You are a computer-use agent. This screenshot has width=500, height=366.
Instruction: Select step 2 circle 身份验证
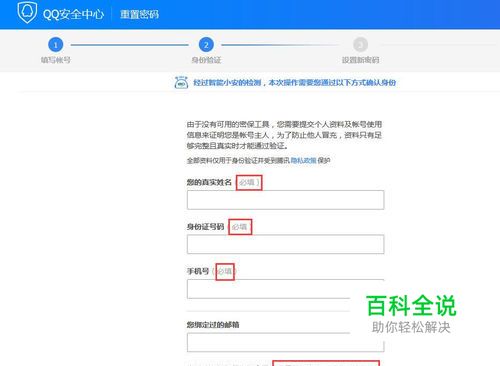206,45
